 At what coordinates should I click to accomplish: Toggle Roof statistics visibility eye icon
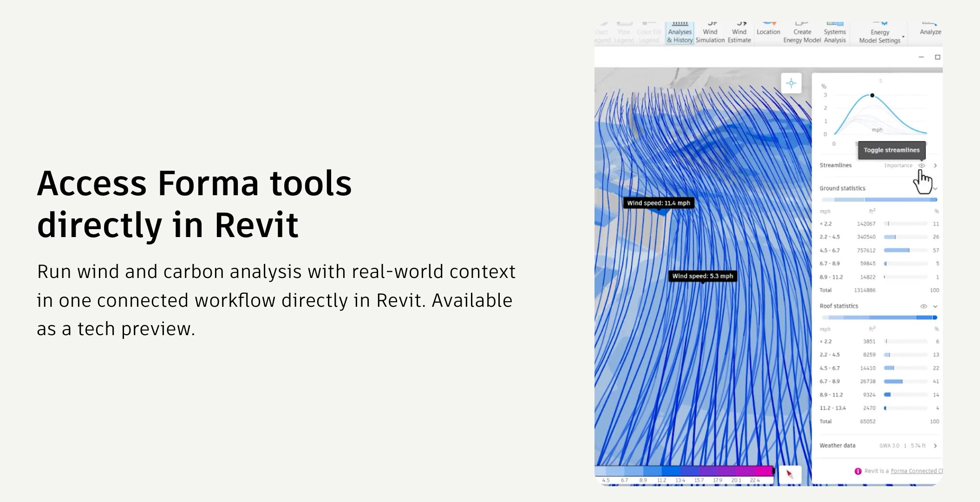[923, 306]
